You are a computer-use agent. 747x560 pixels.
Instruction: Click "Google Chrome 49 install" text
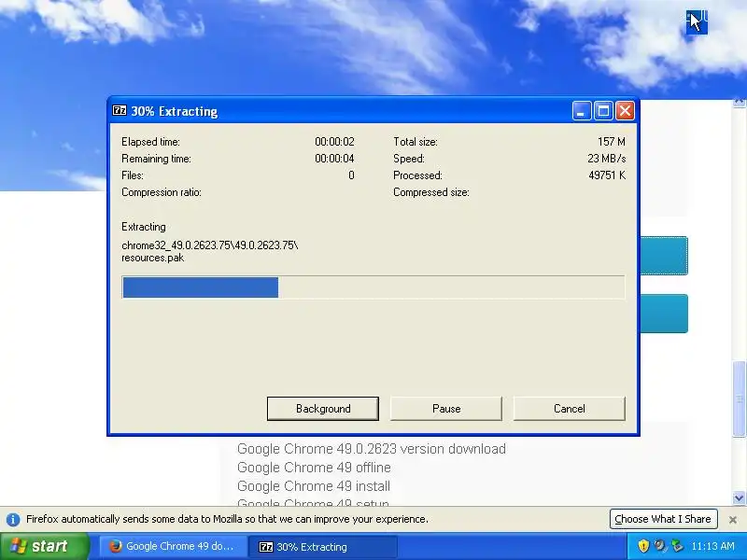coord(314,485)
